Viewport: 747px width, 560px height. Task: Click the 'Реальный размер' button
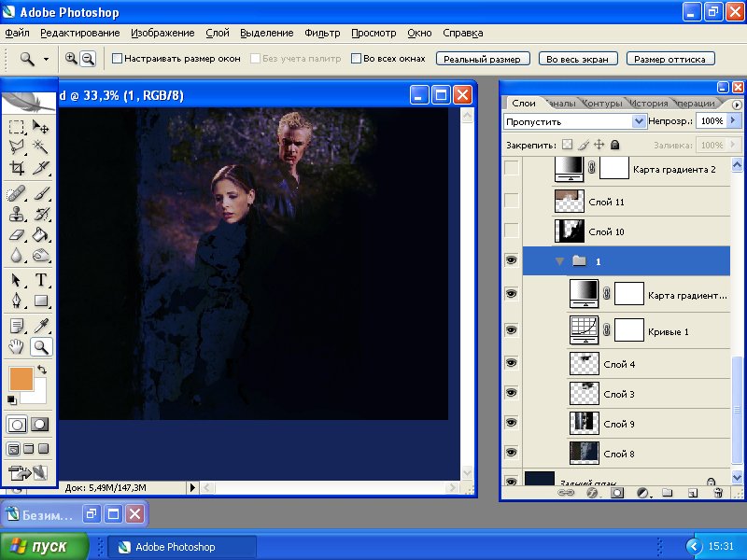483,59
